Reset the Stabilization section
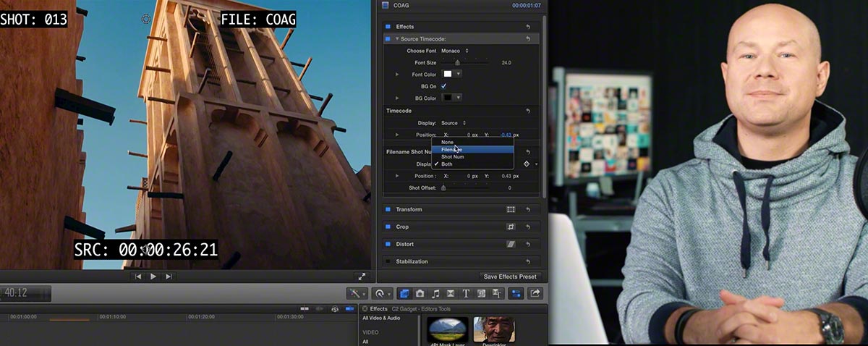Screen dimensions: 868x346 pyautogui.click(x=529, y=261)
